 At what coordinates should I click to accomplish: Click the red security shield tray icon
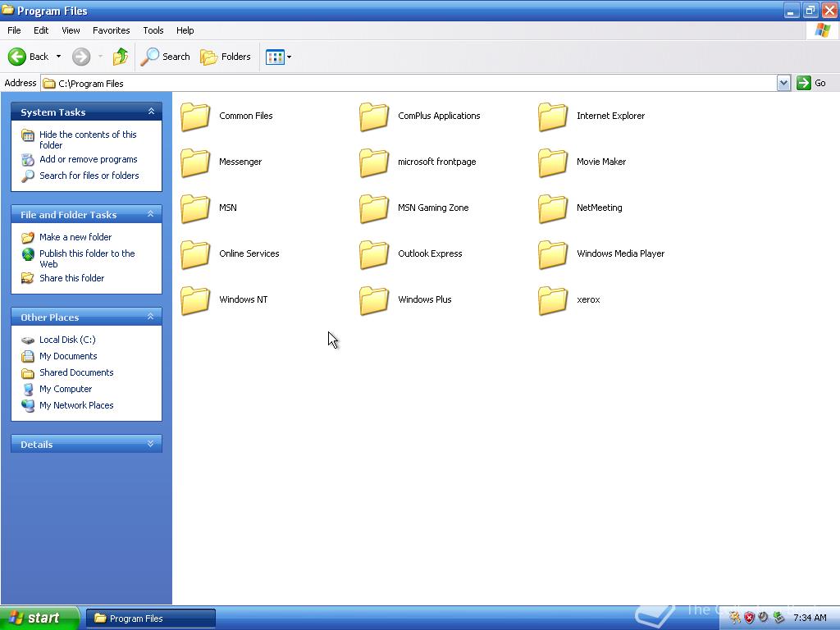pos(749,618)
